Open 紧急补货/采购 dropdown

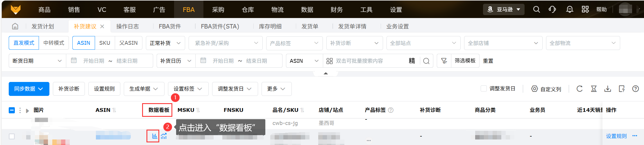click(226, 43)
